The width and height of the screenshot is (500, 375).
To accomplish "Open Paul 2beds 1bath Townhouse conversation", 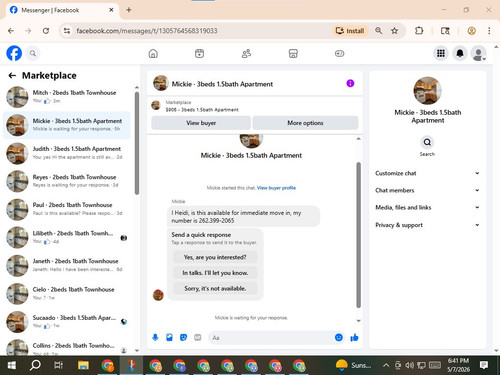I will [67, 209].
